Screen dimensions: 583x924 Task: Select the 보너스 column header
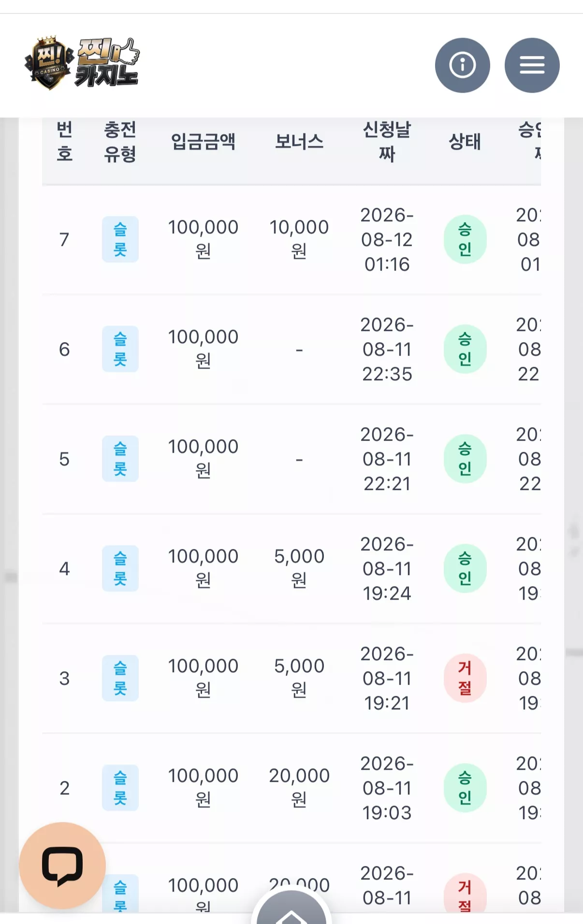tap(299, 142)
